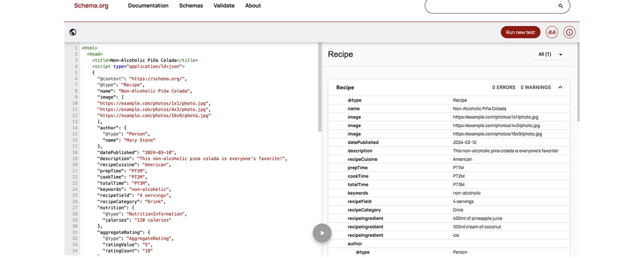Open the language selector icon
The width and height of the screenshot is (644, 258).
pyautogui.click(x=552, y=32)
